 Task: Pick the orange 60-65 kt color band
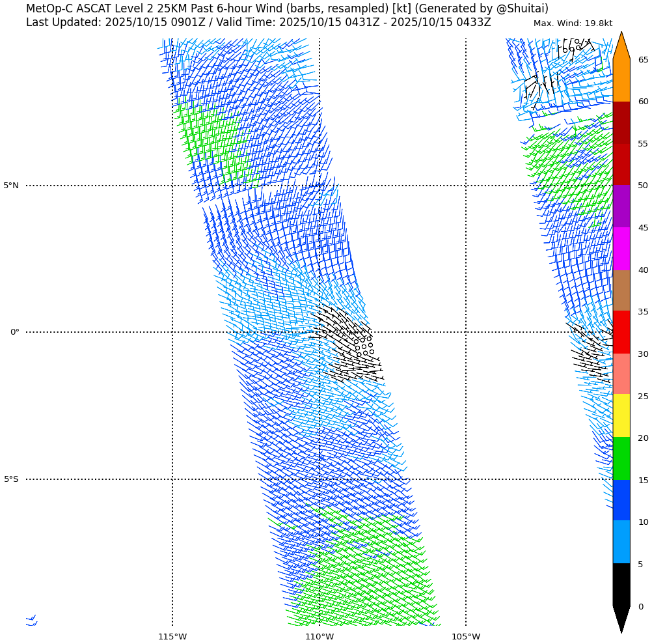pyautogui.click(x=621, y=80)
